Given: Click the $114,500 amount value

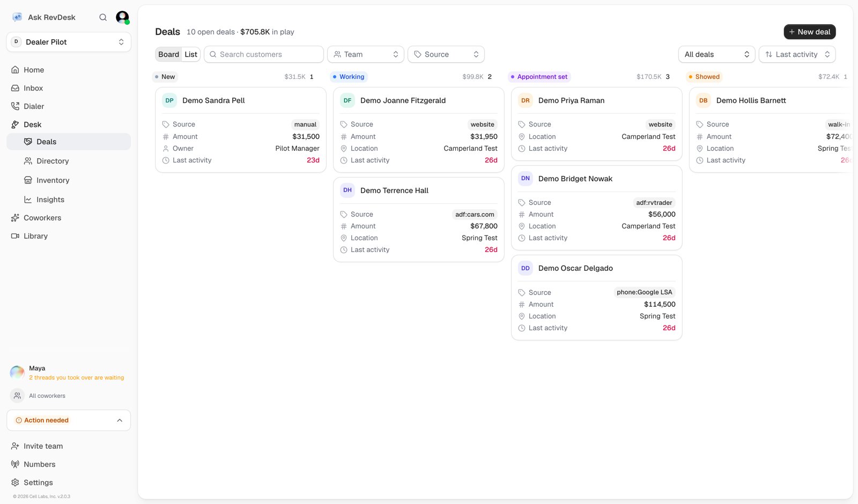Looking at the screenshot, I should click(660, 304).
